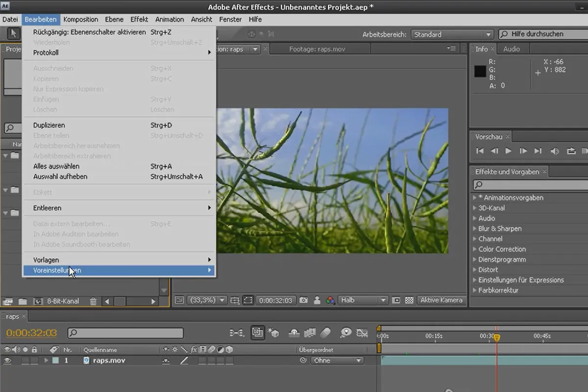Take a snapshot with the camera icon
Viewport: 588px width, 392px height.
(304, 300)
